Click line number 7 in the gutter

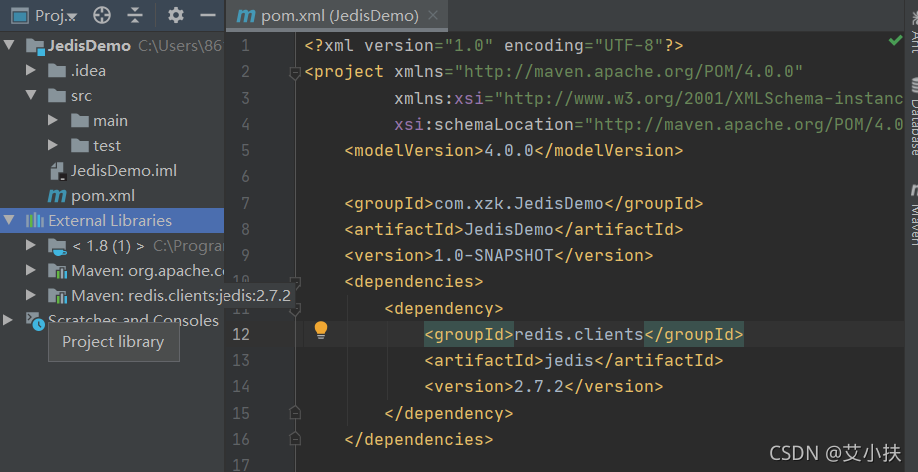[x=245, y=203]
